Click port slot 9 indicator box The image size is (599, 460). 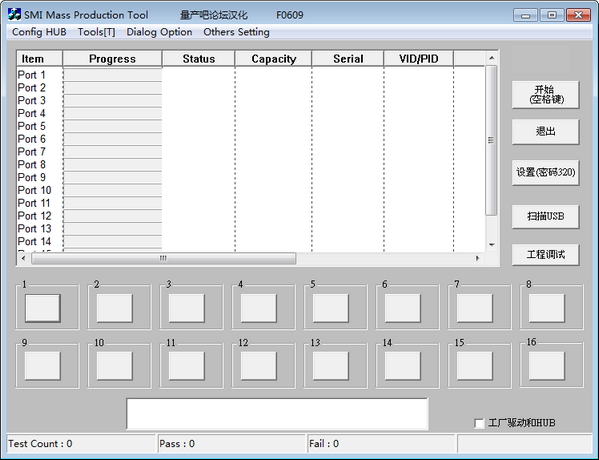pos(43,366)
